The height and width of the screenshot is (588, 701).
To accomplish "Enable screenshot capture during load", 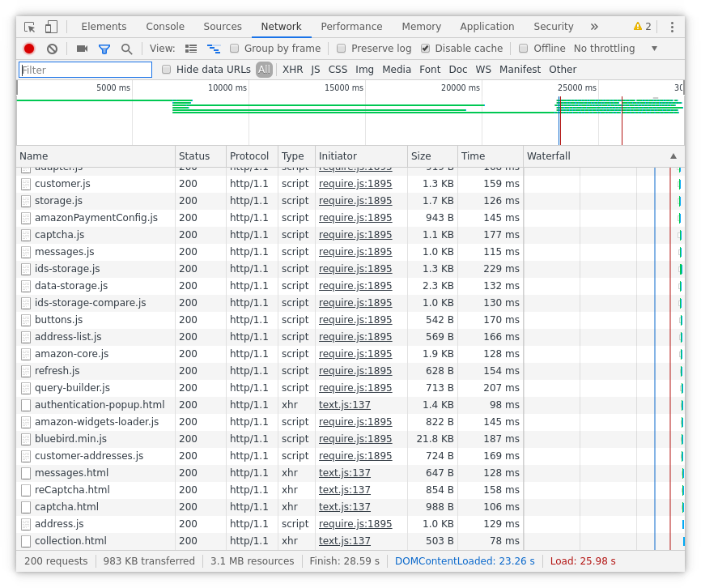I will (x=81, y=48).
